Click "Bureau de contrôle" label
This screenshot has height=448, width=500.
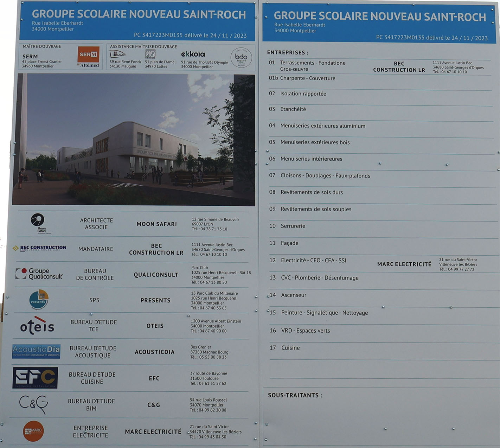coord(95,274)
